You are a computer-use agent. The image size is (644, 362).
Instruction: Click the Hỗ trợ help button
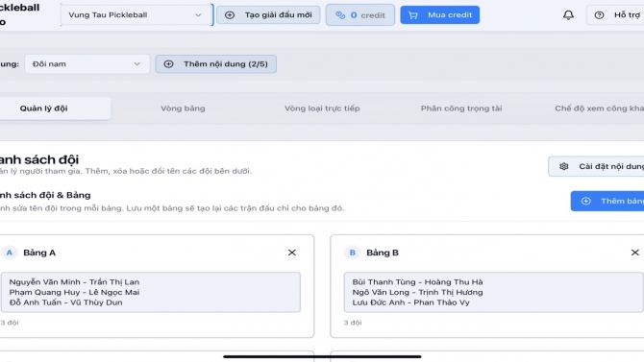tap(615, 15)
